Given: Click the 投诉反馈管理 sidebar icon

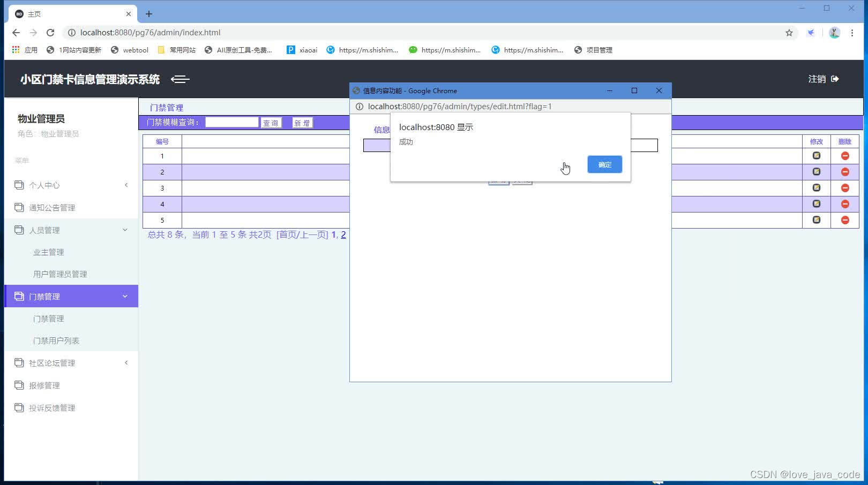Looking at the screenshot, I should point(19,407).
